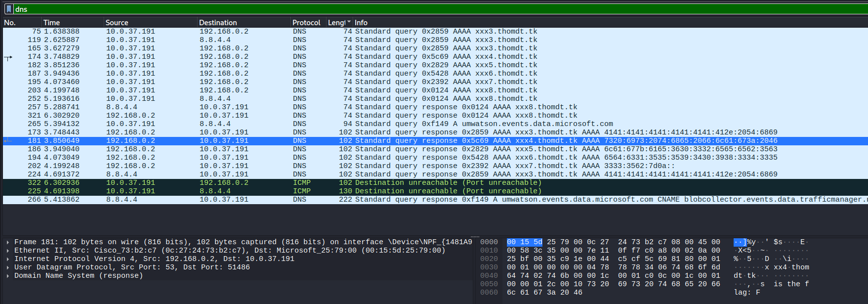Select packet 252 at time 5.193616
This screenshot has width=868, height=304.
(435, 99)
